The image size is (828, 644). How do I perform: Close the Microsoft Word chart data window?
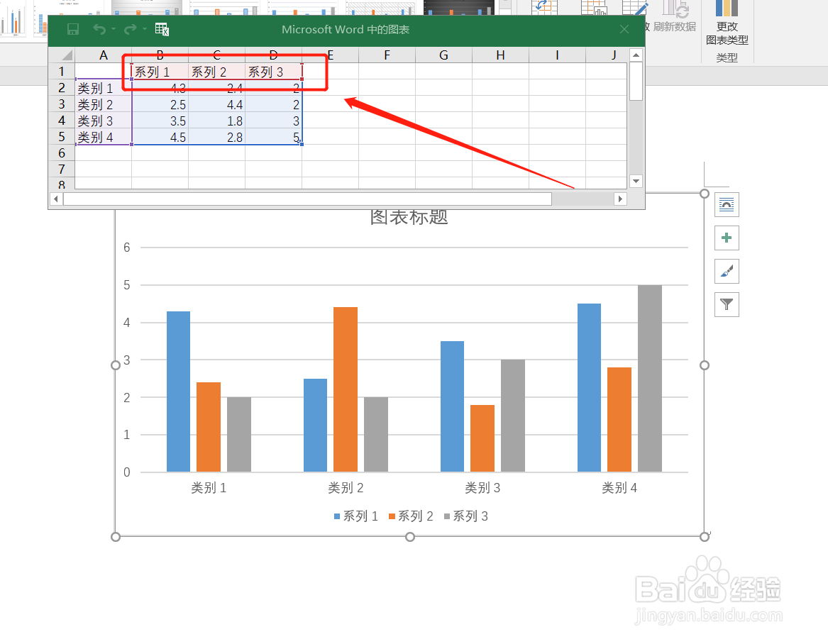[624, 30]
